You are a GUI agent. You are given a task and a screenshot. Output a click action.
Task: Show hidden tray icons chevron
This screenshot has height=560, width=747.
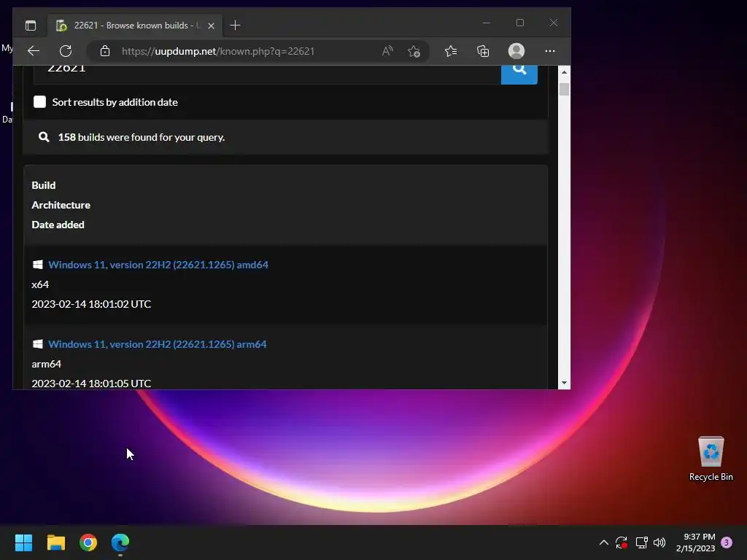click(x=603, y=542)
